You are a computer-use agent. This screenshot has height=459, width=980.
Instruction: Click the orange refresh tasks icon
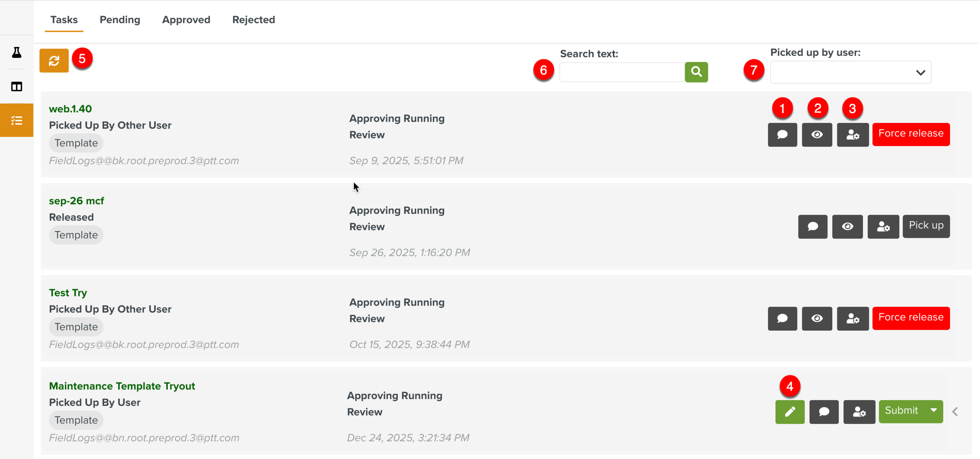(x=54, y=60)
